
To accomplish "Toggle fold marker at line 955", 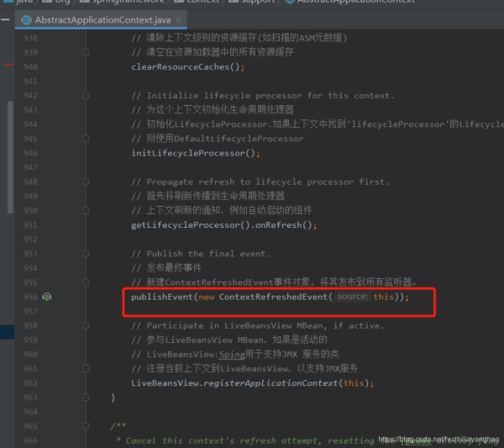I will point(86,282).
